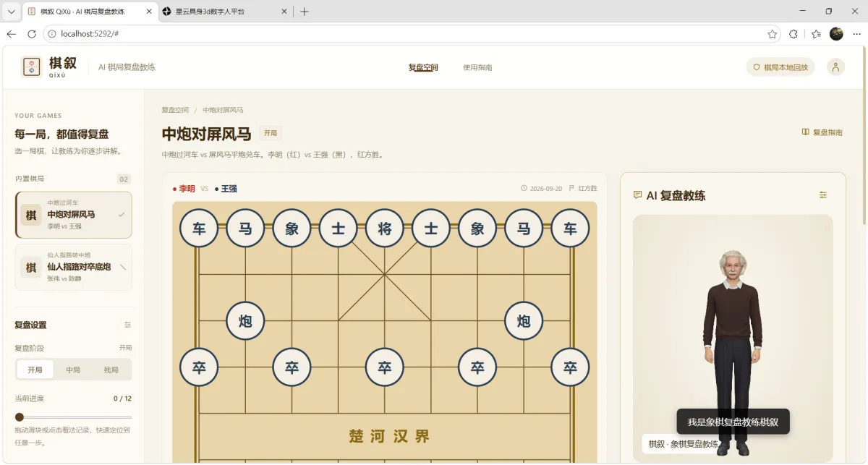Click the 02 count badge beside 内置棋局
Screen dimensions: 868x465
(x=124, y=179)
